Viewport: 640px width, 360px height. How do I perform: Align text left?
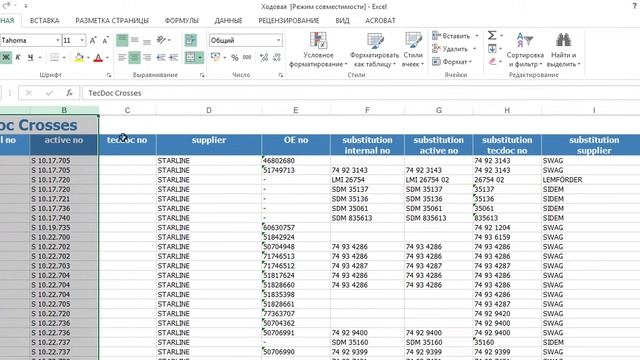click(x=122, y=58)
